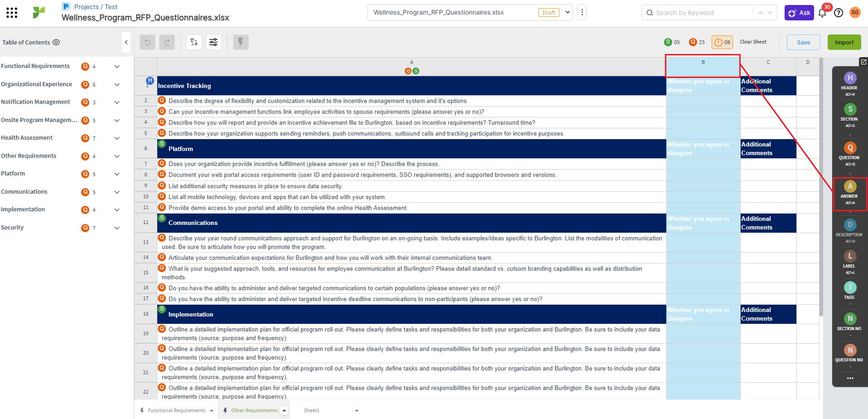Screen dimensions: 868x419
Task: Click the green leaf home logo
Action: tap(39, 13)
